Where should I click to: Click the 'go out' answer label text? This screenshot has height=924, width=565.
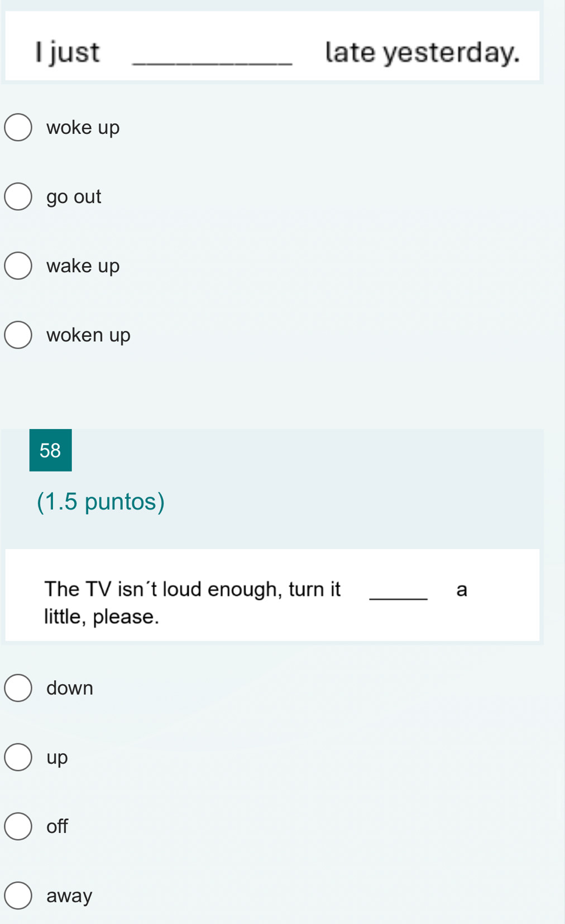pos(74,197)
